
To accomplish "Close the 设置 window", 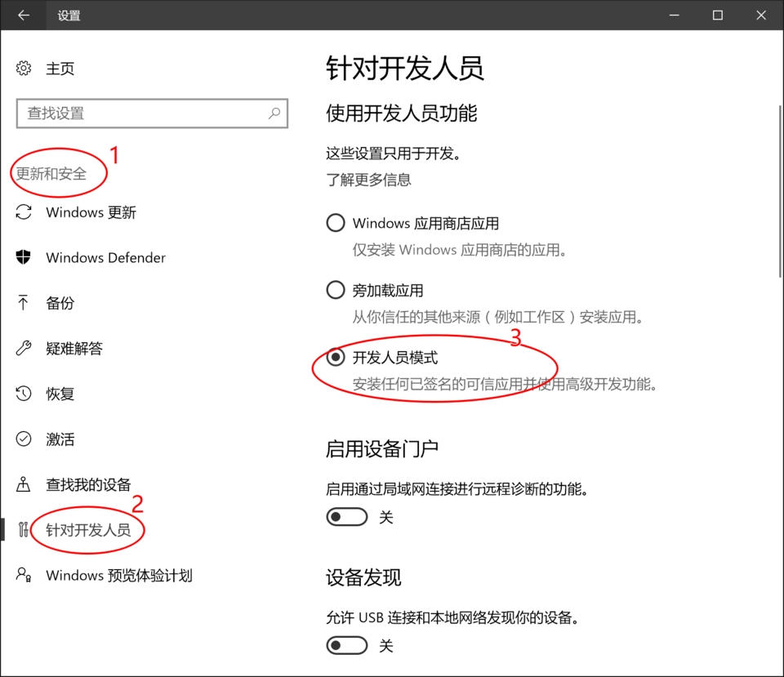I will 761,15.
